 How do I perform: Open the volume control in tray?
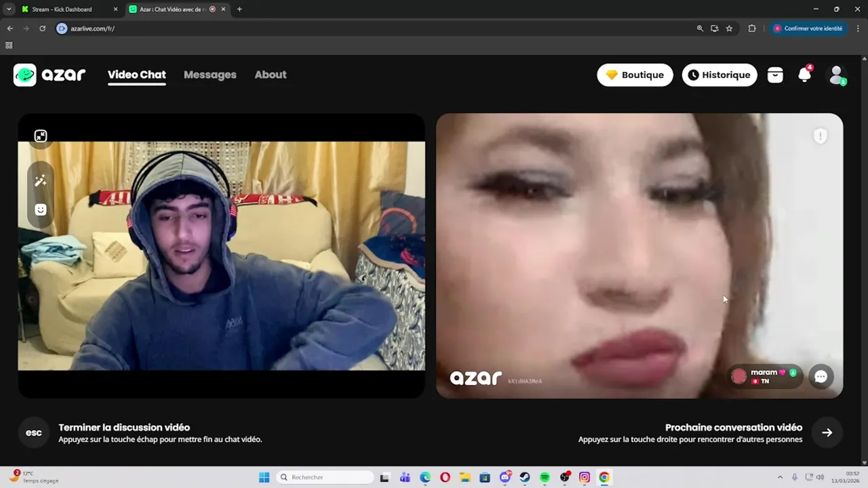point(820,477)
